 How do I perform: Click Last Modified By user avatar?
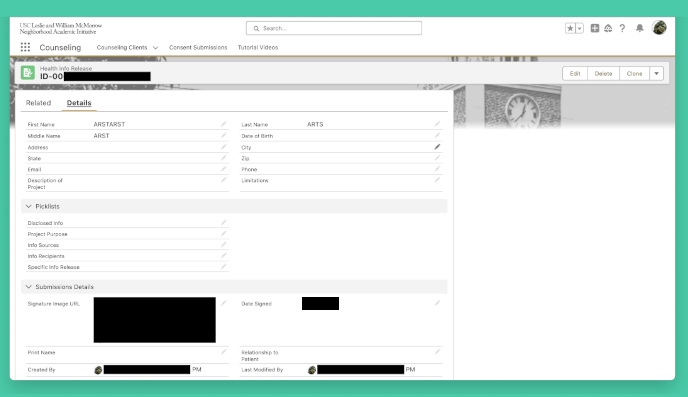pos(312,370)
